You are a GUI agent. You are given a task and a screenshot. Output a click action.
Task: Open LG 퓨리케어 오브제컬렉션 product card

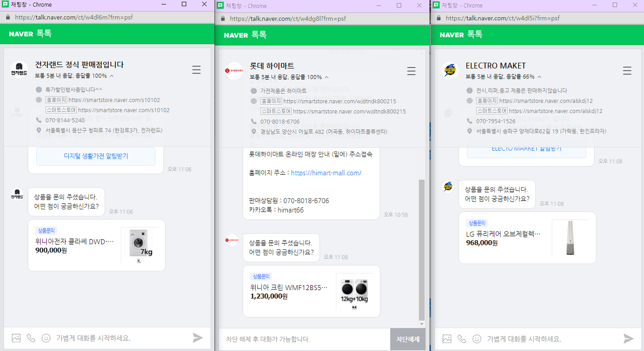(527, 238)
